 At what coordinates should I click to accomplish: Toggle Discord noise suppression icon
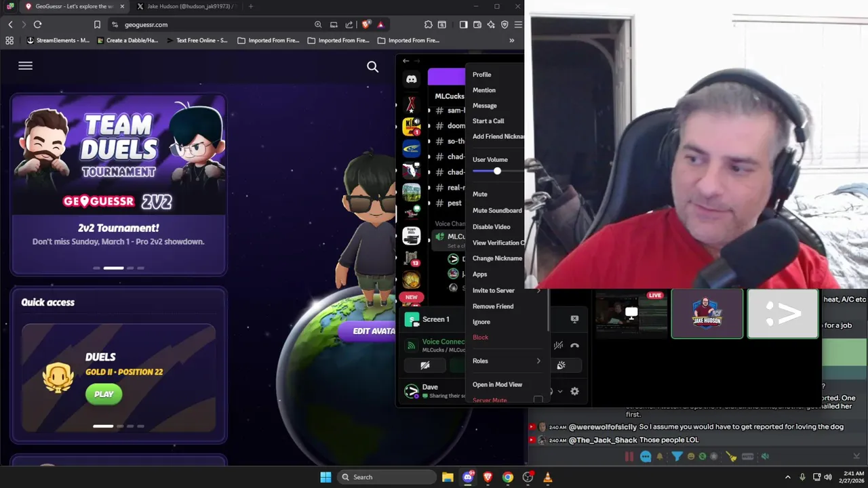point(558,346)
